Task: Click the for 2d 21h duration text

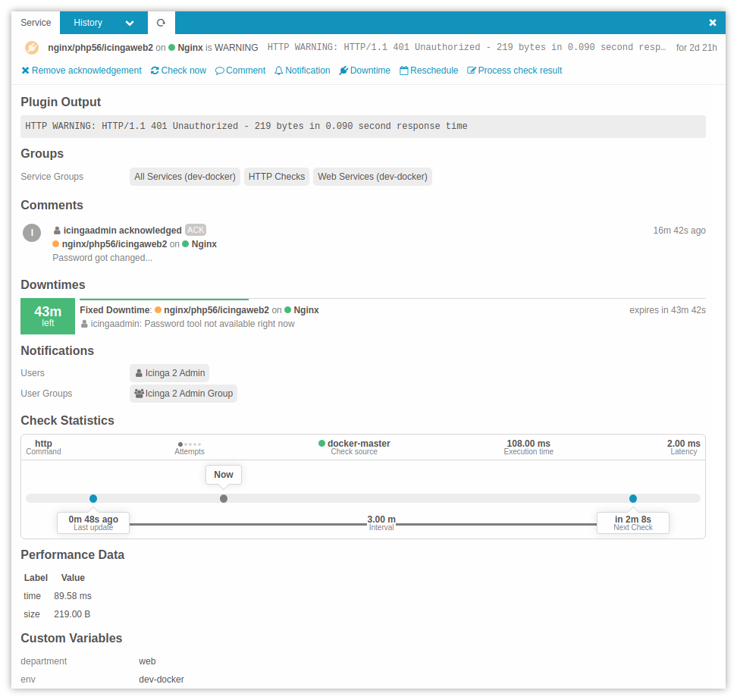Action: pyautogui.click(x=697, y=48)
